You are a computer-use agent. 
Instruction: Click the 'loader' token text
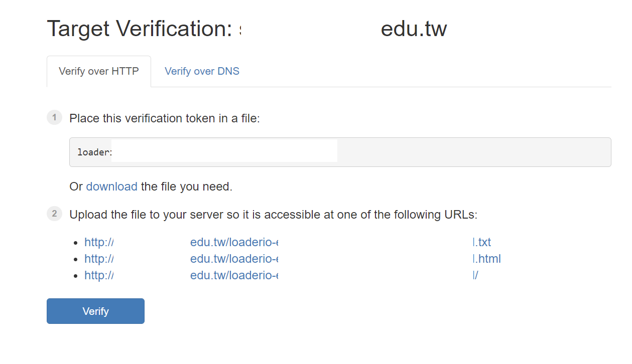pos(94,152)
